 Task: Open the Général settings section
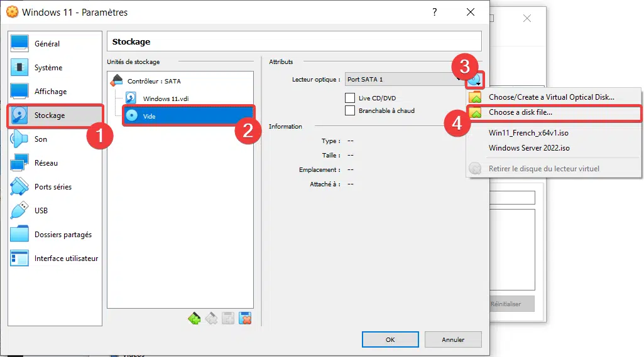pyautogui.click(x=55, y=43)
